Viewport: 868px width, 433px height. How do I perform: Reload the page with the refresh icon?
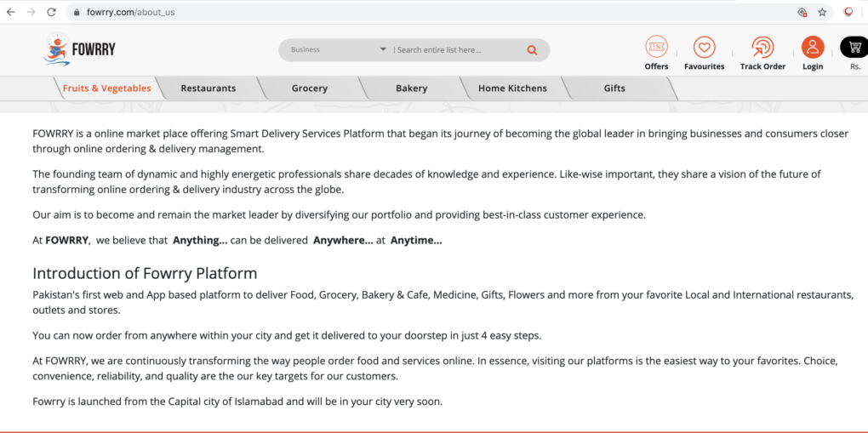coord(51,12)
